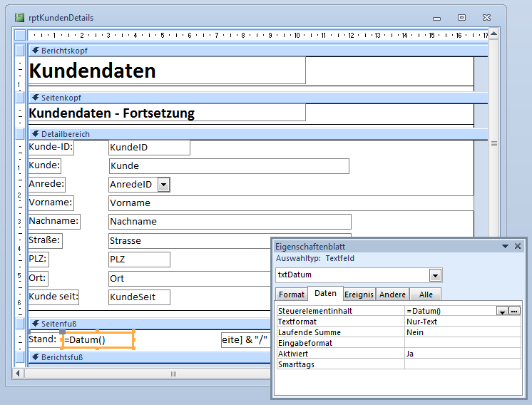Select the PLZ text box
This screenshot has height=405, width=532.
tap(139, 260)
